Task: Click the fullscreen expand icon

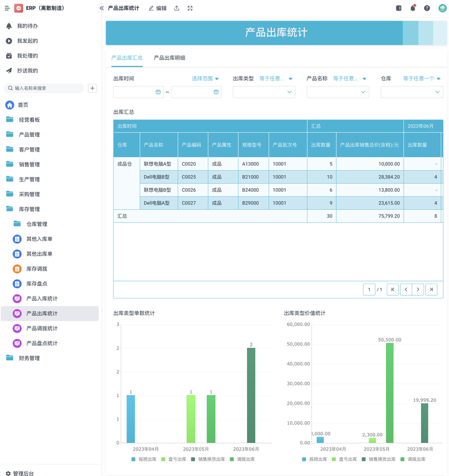Action: tap(190, 8)
